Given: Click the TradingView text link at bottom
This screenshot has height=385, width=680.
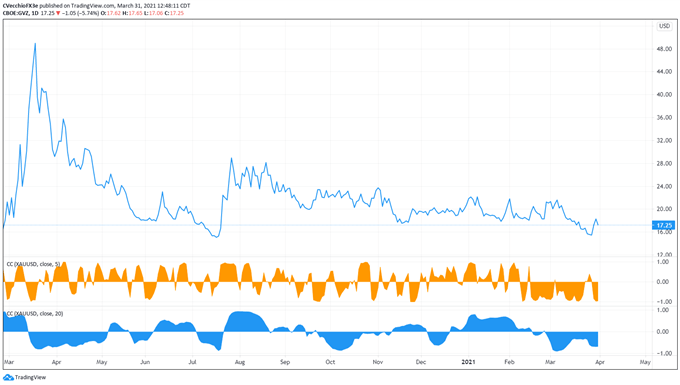Looking at the screenshot, I should tap(30, 378).
